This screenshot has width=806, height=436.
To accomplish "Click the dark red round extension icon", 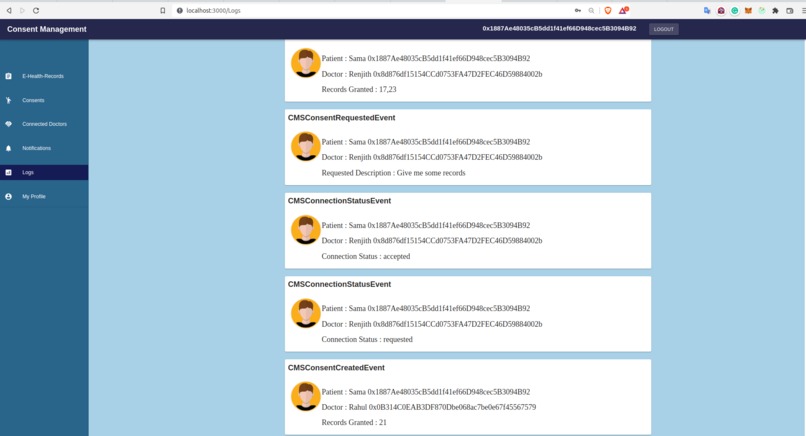I will click(x=721, y=10).
